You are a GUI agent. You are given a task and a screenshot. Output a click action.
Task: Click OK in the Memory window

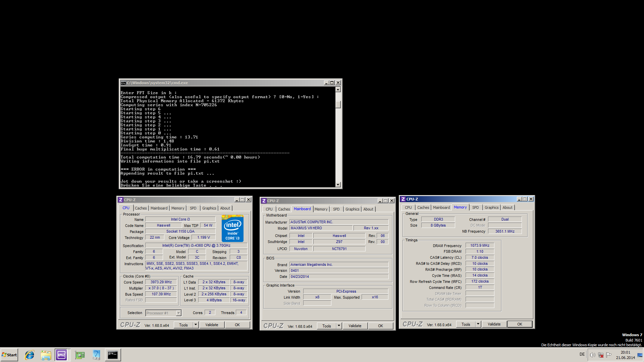point(520,324)
